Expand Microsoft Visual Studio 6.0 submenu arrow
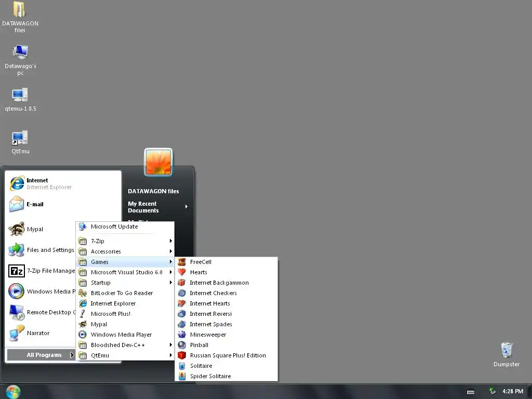This screenshot has width=532, height=399. pyautogui.click(x=170, y=272)
